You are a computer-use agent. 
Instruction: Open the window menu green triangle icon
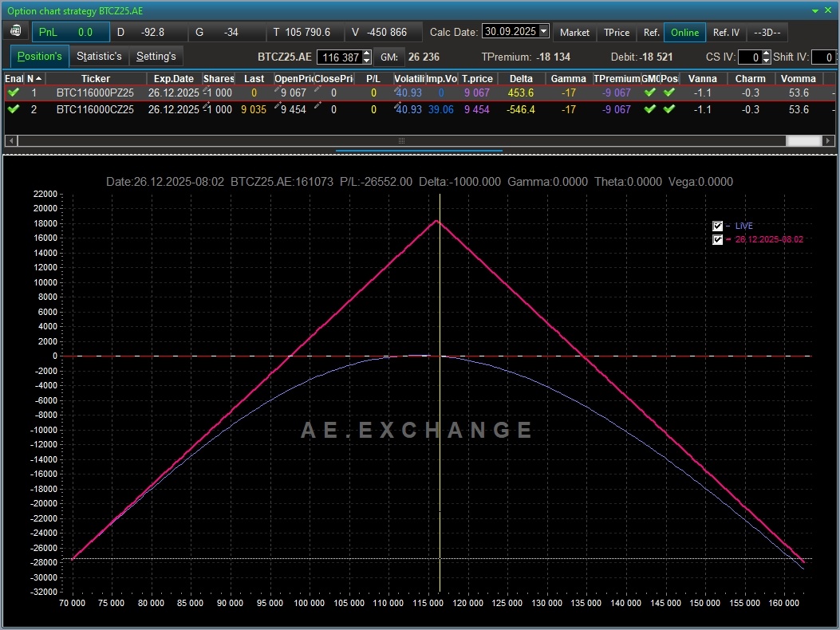[x=815, y=10]
